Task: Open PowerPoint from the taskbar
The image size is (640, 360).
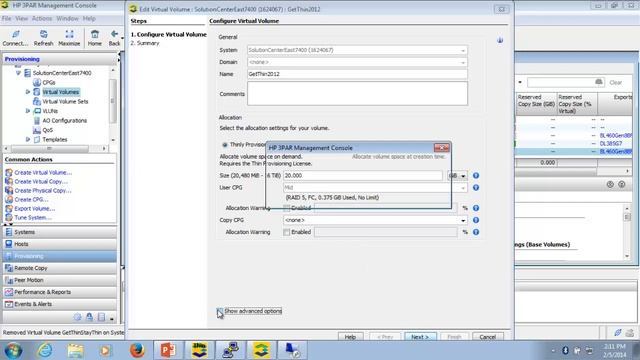Action: (x=168, y=351)
